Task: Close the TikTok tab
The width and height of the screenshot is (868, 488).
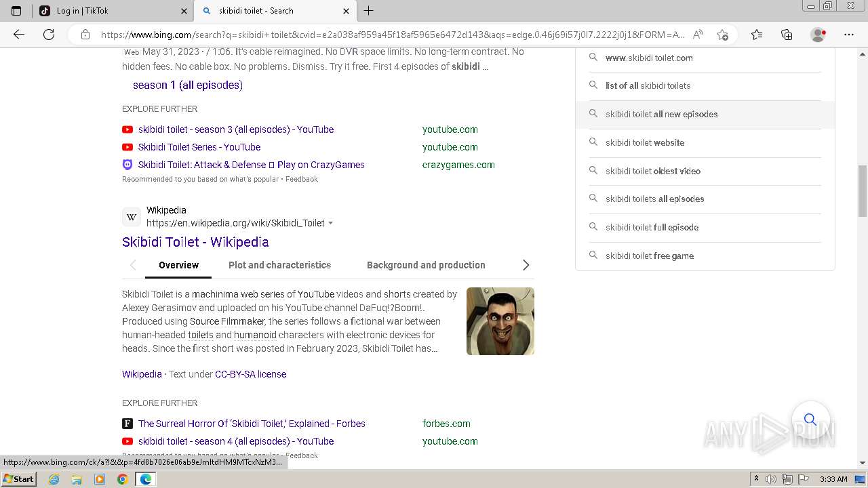Action: 184,11
